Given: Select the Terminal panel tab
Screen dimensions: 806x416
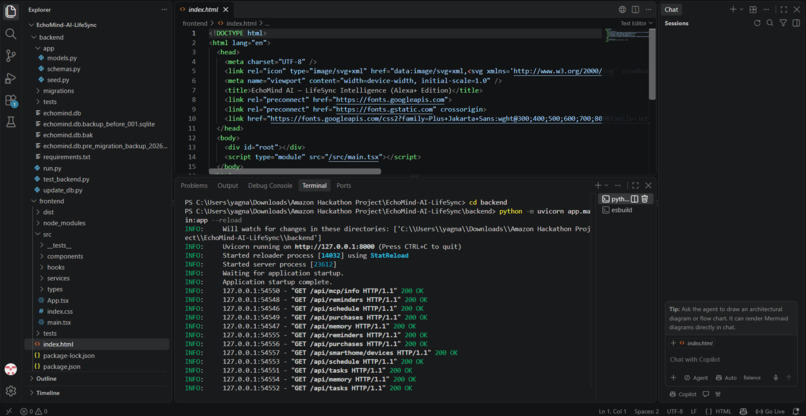Looking at the screenshot, I should (314, 186).
